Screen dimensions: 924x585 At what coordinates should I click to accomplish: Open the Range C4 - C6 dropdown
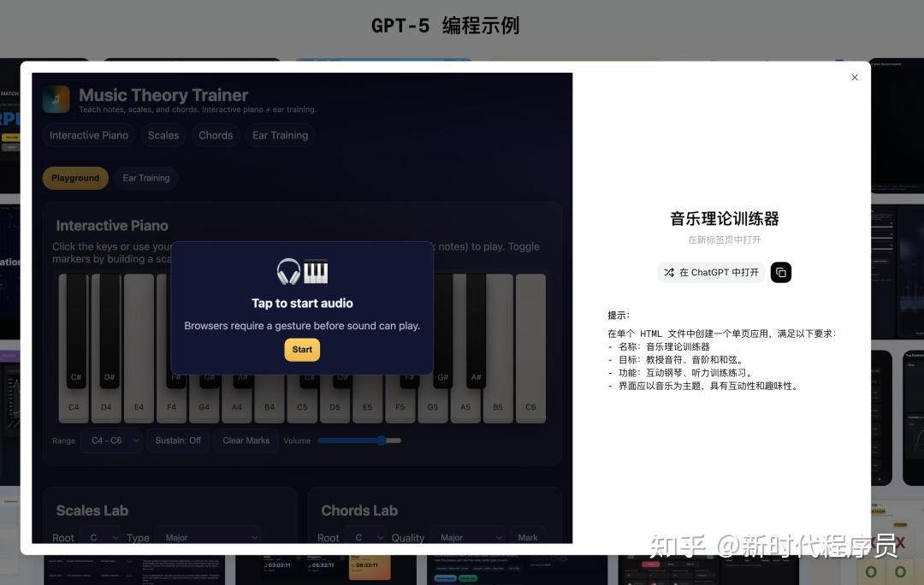pyautogui.click(x=111, y=440)
